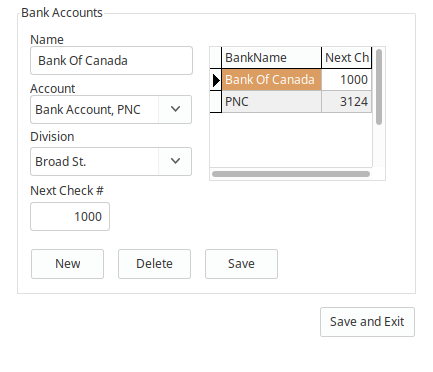433x372 pixels.
Task: Click the current row arrow indicator
Action: coord(216,80)
